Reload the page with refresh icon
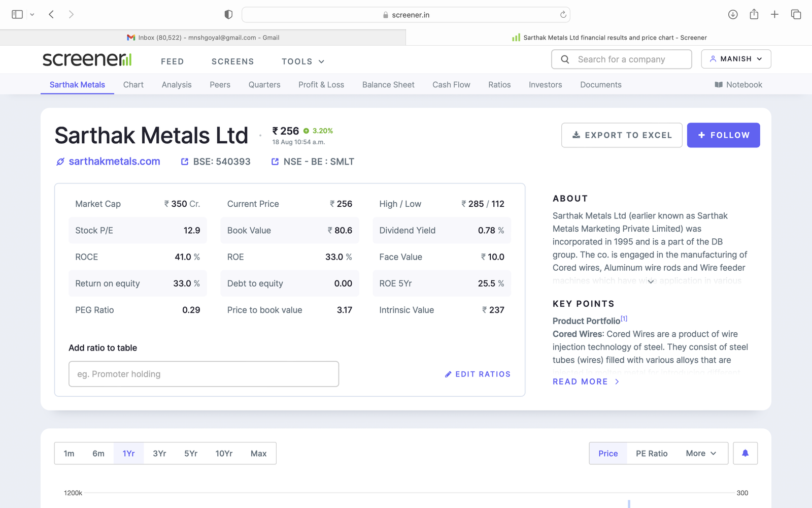The image size is (812, 508). 563,15
